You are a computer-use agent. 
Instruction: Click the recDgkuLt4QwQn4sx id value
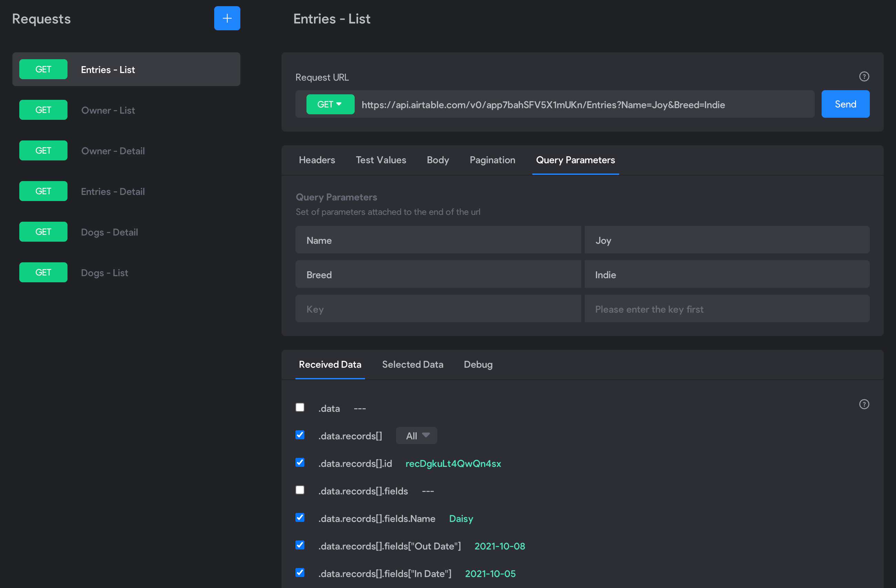click(x=453, y=463)
